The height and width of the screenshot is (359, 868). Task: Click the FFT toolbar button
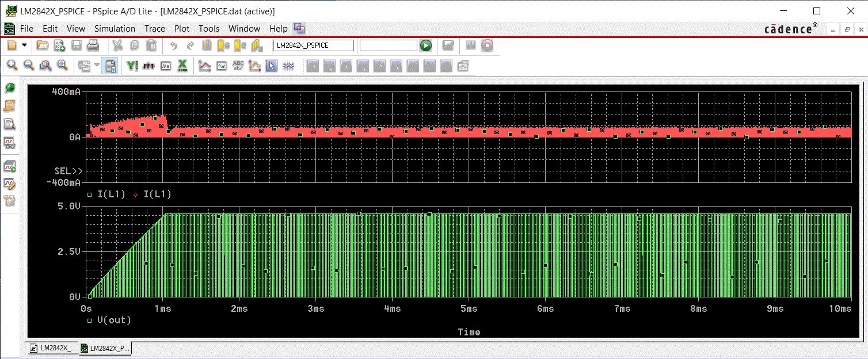[x=149, y=66]
